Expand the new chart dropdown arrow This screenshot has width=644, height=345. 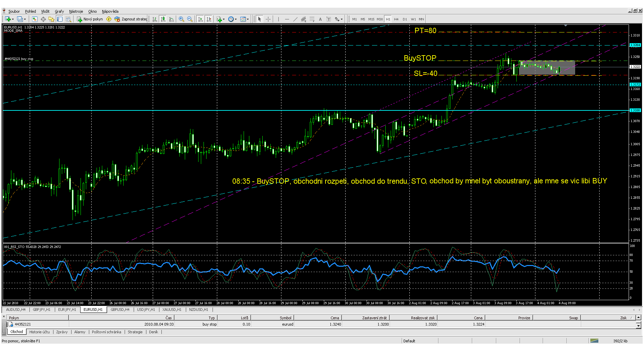(x=13, y=19)
